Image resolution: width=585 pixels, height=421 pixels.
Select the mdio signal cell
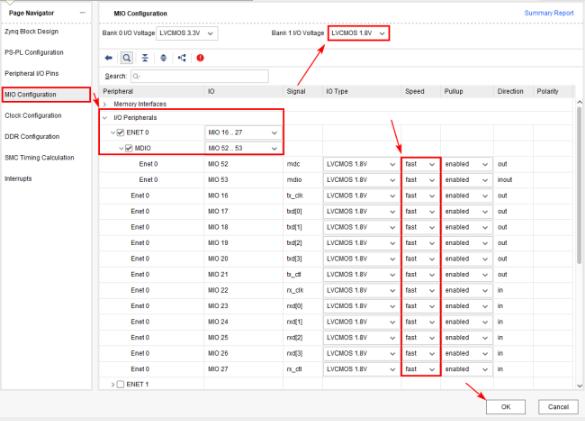(294, 180)
